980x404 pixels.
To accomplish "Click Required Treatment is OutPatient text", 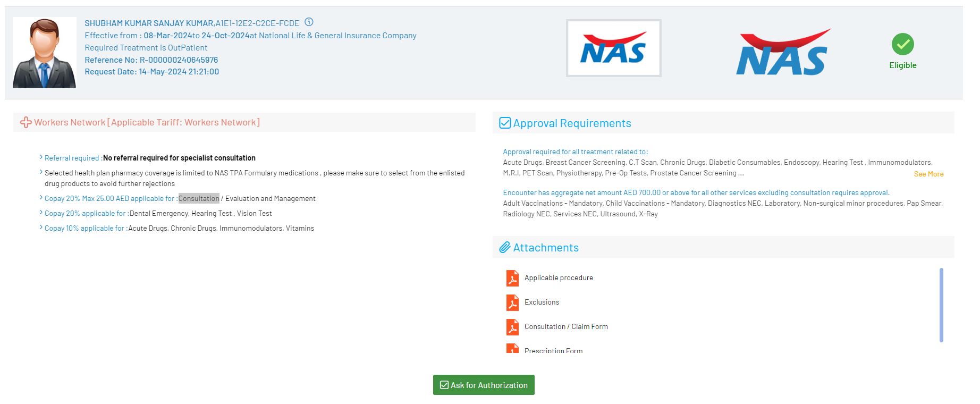I will tap(146, 48).
